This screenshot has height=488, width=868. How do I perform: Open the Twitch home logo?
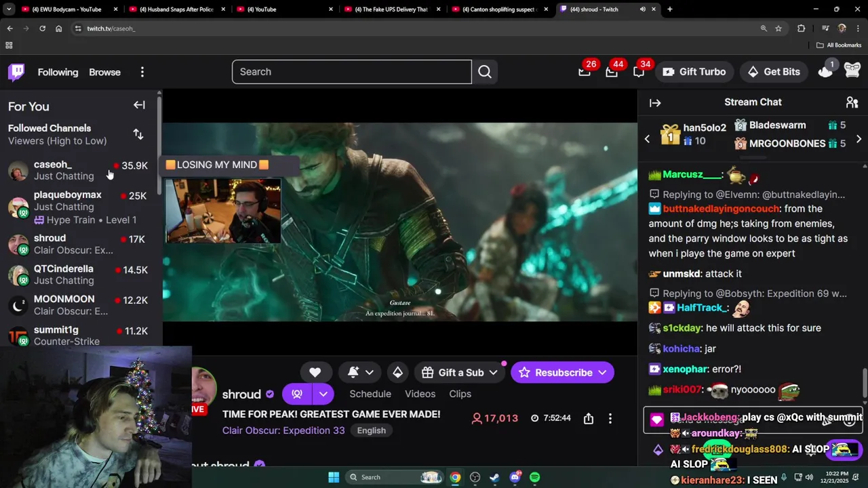16,72
